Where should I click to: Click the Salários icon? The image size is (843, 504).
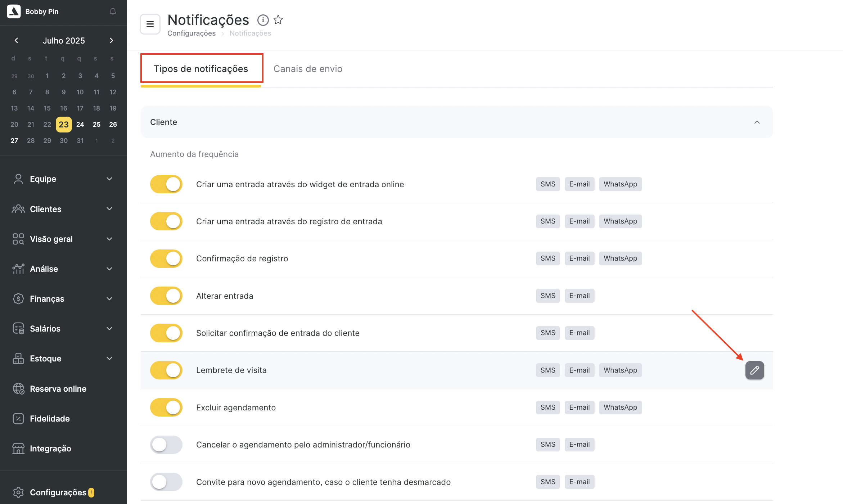click(x=18, y=328)
